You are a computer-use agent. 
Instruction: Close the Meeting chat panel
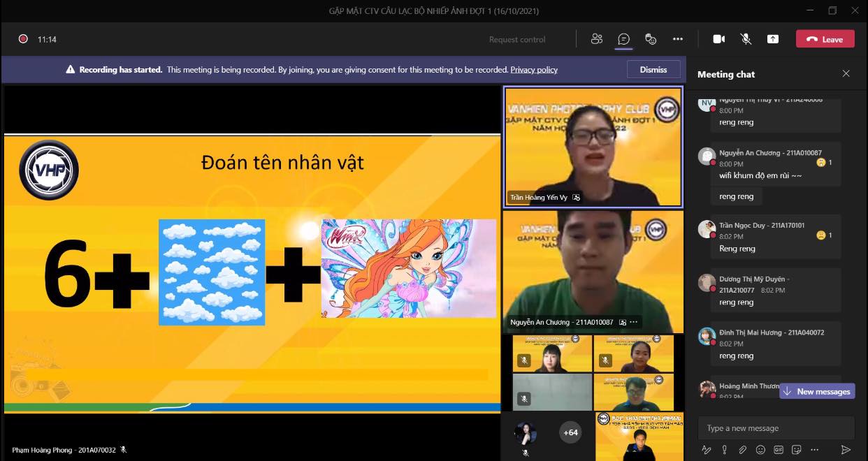tap(846, 74)
